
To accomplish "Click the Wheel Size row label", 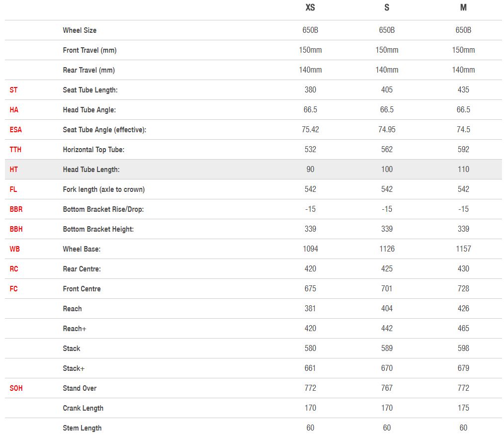I will coord(80,30).
